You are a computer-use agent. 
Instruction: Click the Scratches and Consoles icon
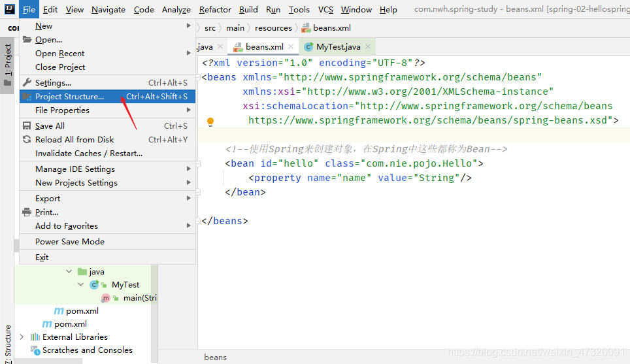[x=35, y=350]
